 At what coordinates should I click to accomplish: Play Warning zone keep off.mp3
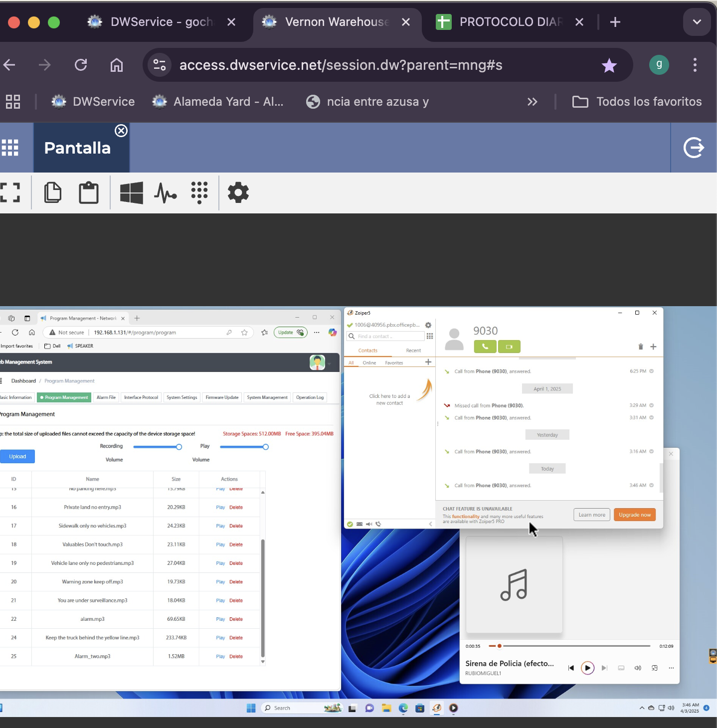(x=220, y=582)
